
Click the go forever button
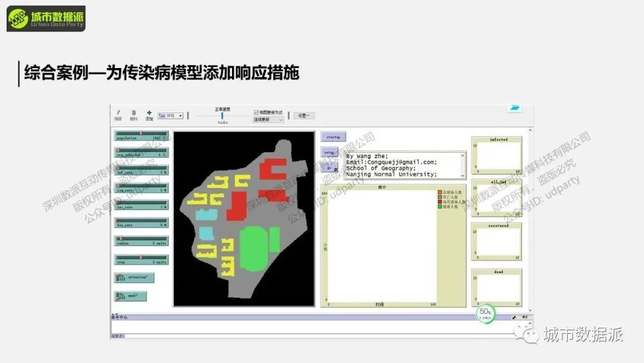[329, 168]
